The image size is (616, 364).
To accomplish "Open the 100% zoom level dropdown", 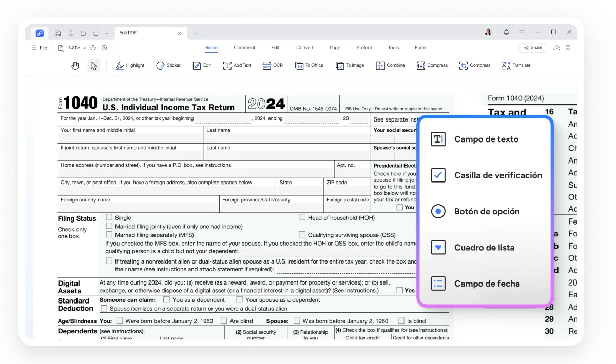I will coord(75,47).
